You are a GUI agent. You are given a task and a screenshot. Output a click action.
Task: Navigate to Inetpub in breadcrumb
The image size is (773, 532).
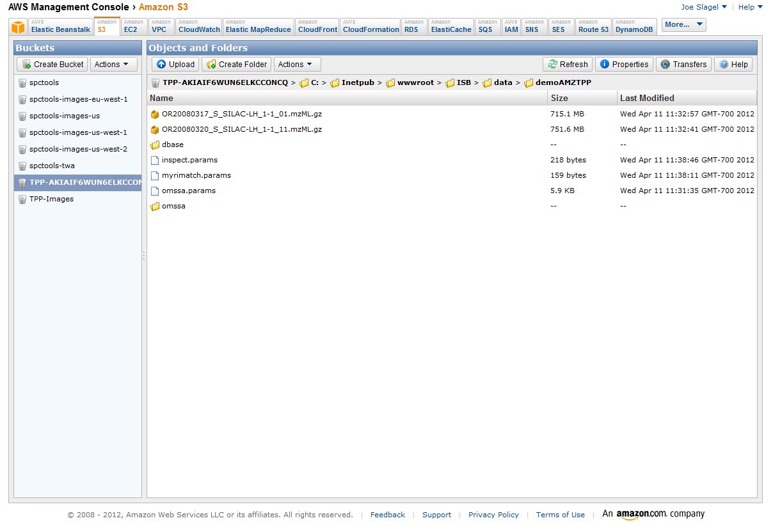(x=358, y=82)
